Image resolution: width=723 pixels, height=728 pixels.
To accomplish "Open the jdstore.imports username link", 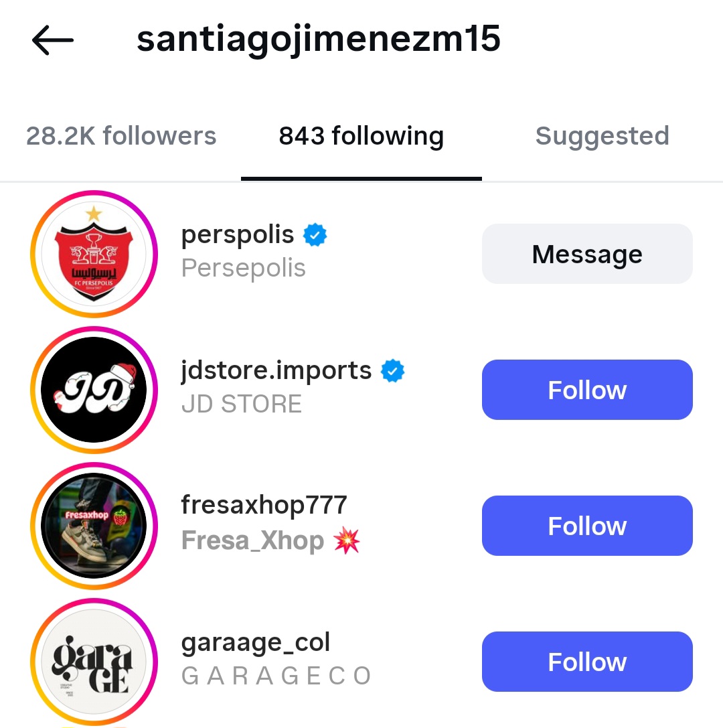I will 276,370.
